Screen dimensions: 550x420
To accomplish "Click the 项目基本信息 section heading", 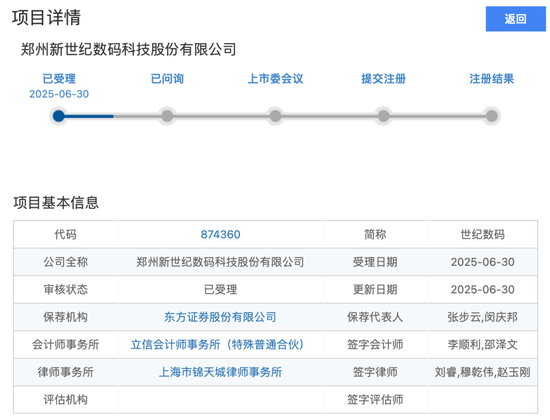I will point(56,203).
